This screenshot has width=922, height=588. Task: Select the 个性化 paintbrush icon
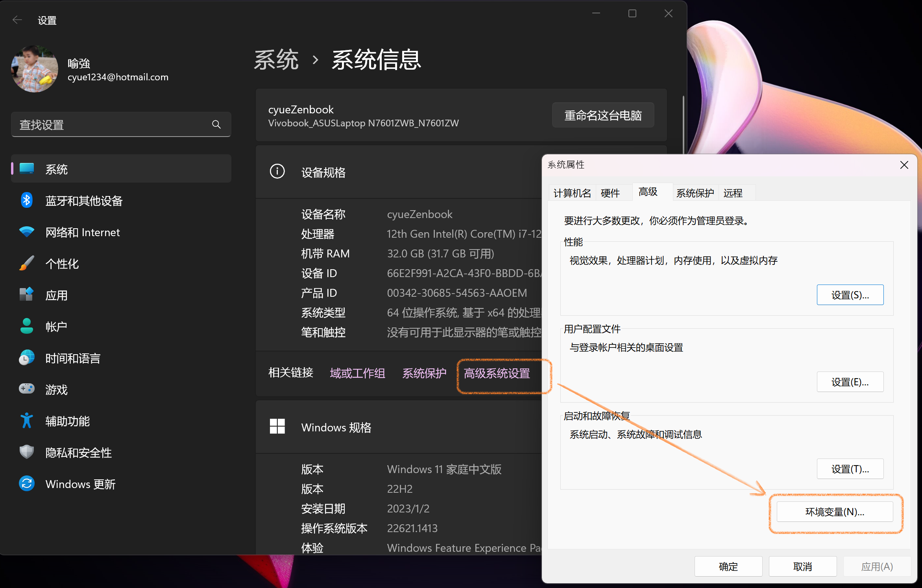click(x=26, y=263)
